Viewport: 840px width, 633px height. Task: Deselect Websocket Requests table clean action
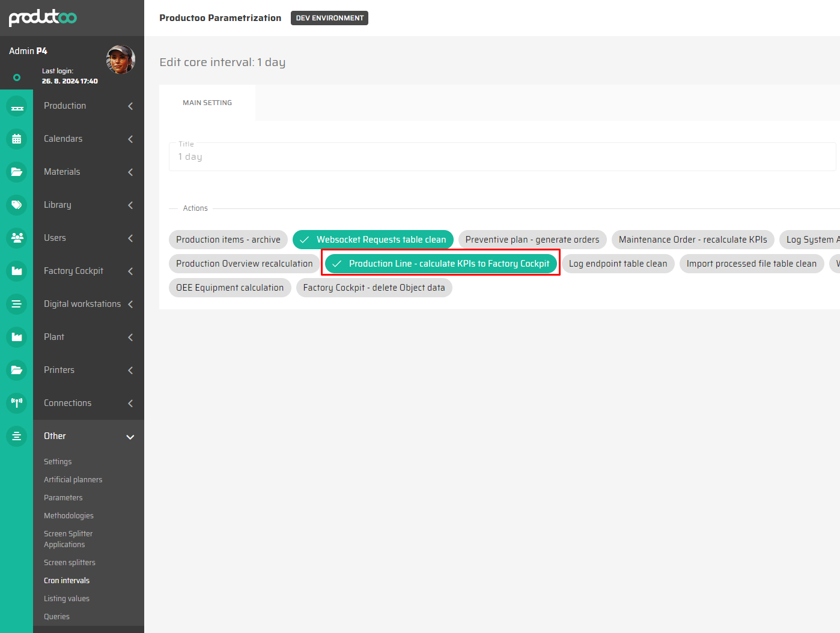pyautogui.click(x=373, y=240)
